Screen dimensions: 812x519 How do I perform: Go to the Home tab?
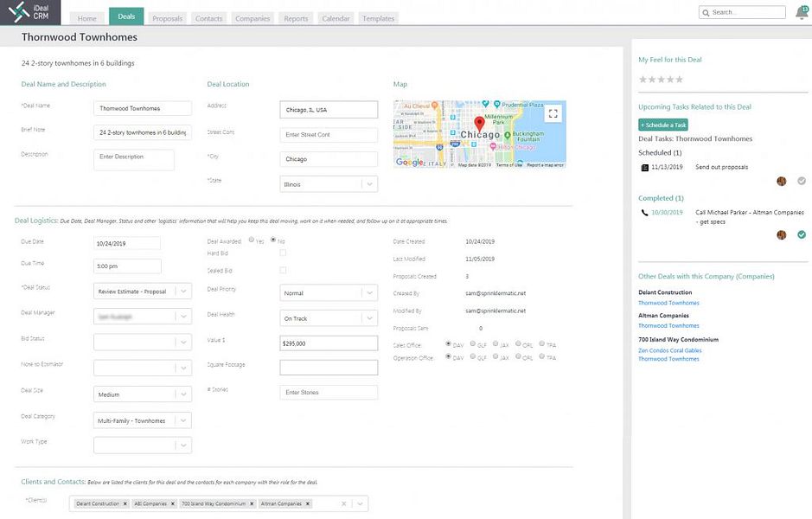click(x=87, y=18)
